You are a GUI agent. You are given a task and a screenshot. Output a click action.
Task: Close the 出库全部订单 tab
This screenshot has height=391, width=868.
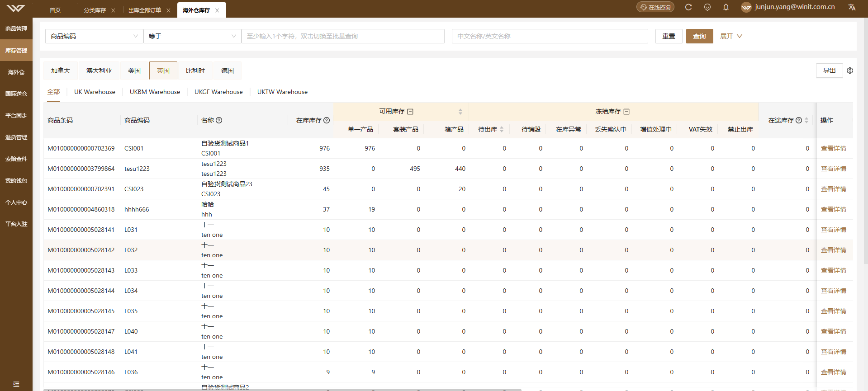click(168, 10)
